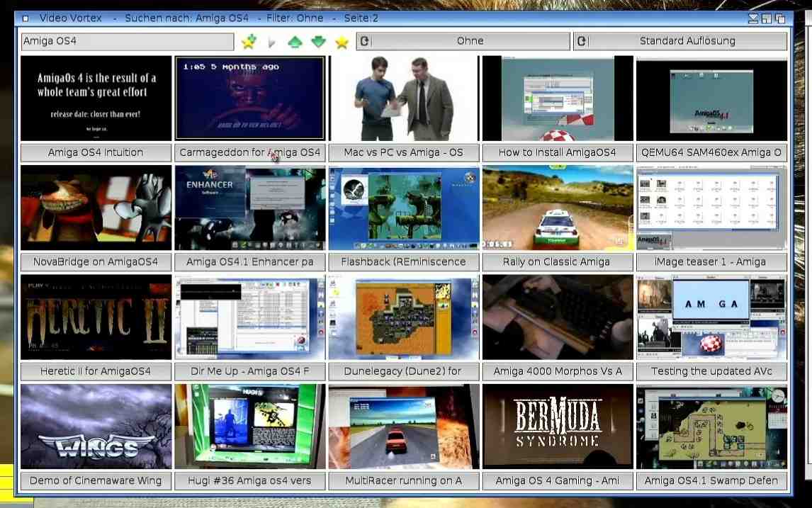This screenshot has width=812, height=508.
Task: Click the window close gadget in title bar
Action: pyautogui.click(x=26, y=18)
